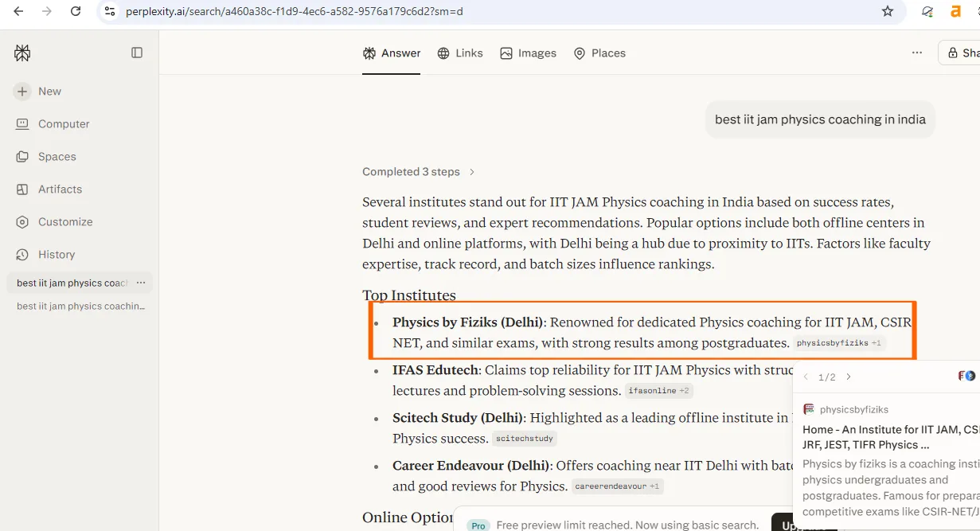The image size is (980, 531).
Task: Click the browser address bar URL
Action: [295, 11]
